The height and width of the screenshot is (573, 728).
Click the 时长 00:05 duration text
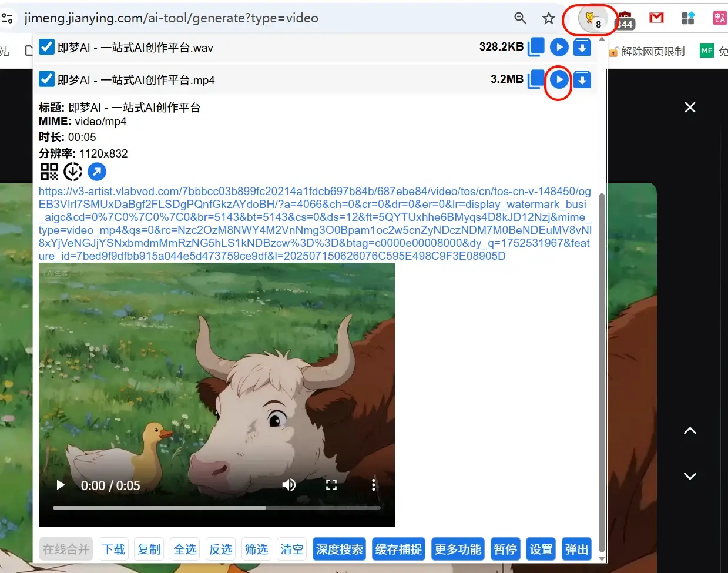coord(67,137)
